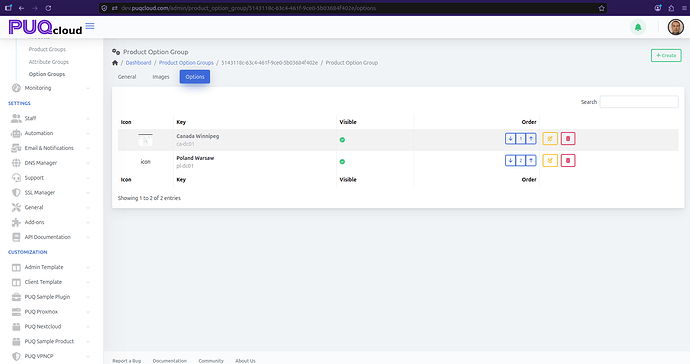Open browser menu icon
This screenshot has width=690, height=364.
(x=684, y=8)
